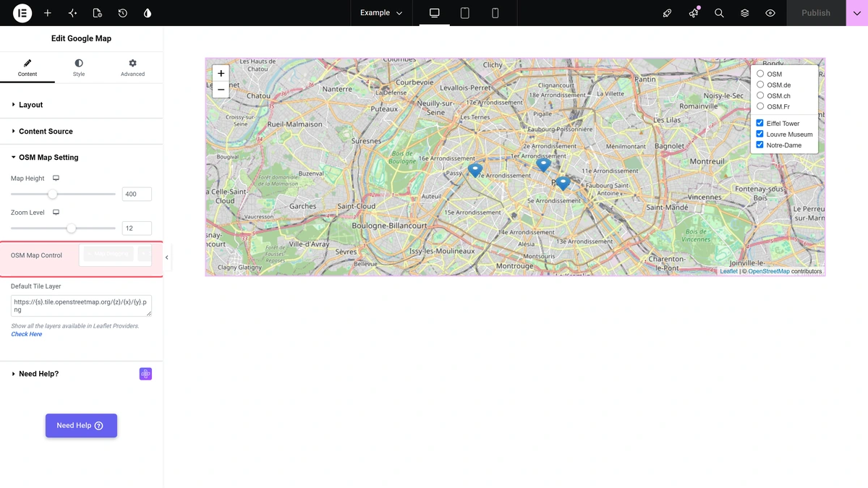
Task: Click the Default Tile Layer URL textarea
Action: click(x=81, y=306)
